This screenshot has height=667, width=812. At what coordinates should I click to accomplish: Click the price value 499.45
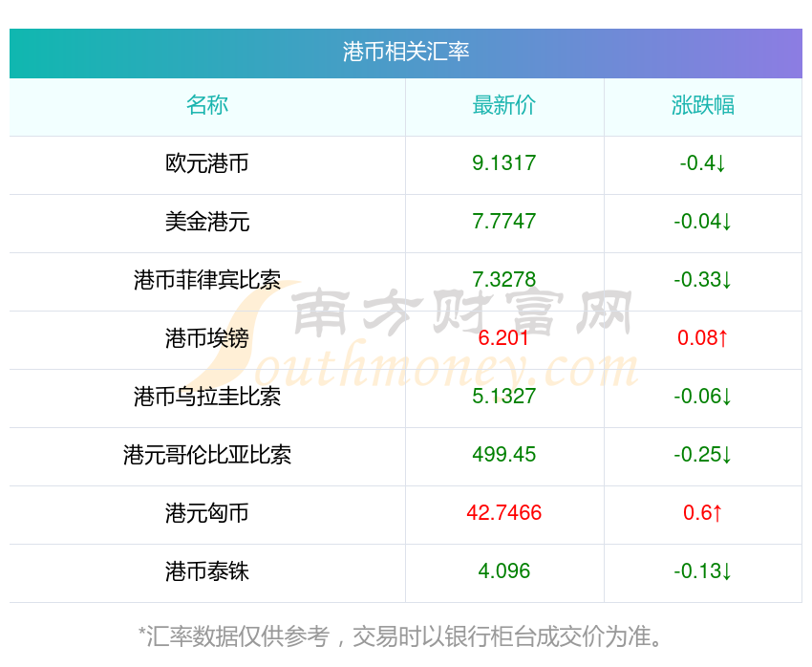(503, 455)
